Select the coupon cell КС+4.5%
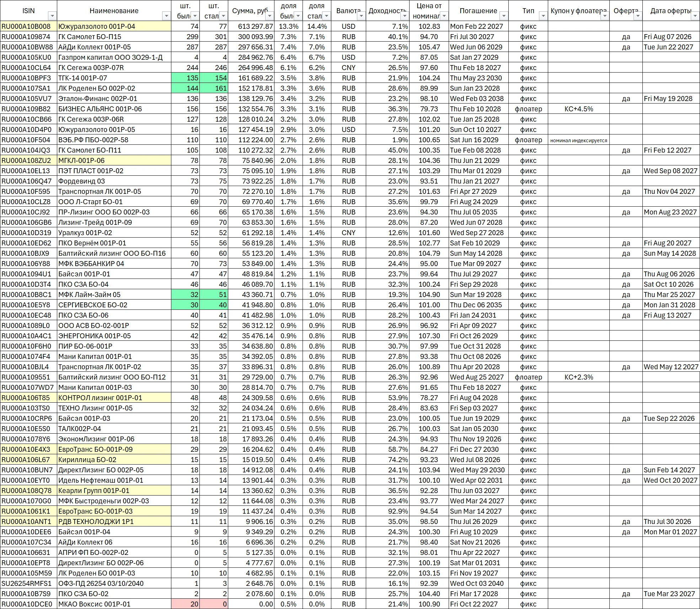Image resolution: width=700 pixels, height=609 pixels. tap(579, 109)
